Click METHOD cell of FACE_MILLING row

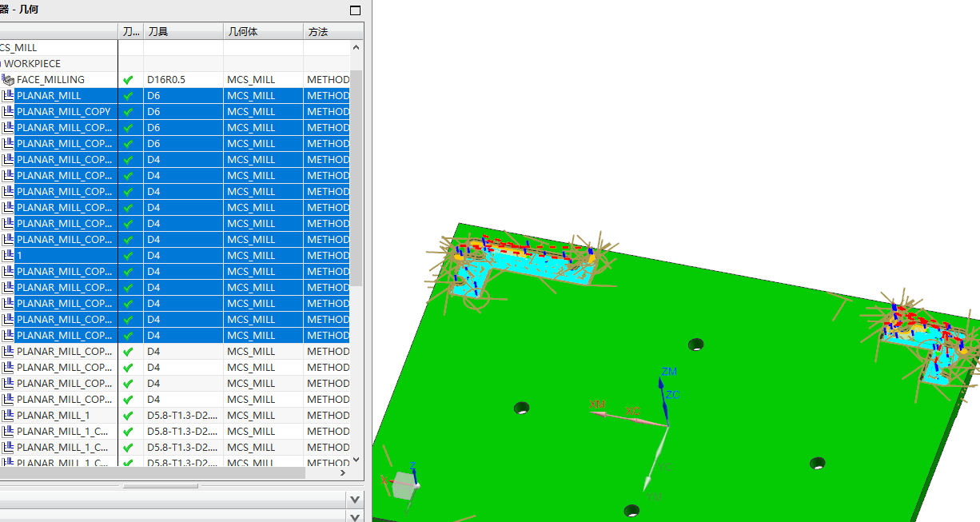coord(327,80)
